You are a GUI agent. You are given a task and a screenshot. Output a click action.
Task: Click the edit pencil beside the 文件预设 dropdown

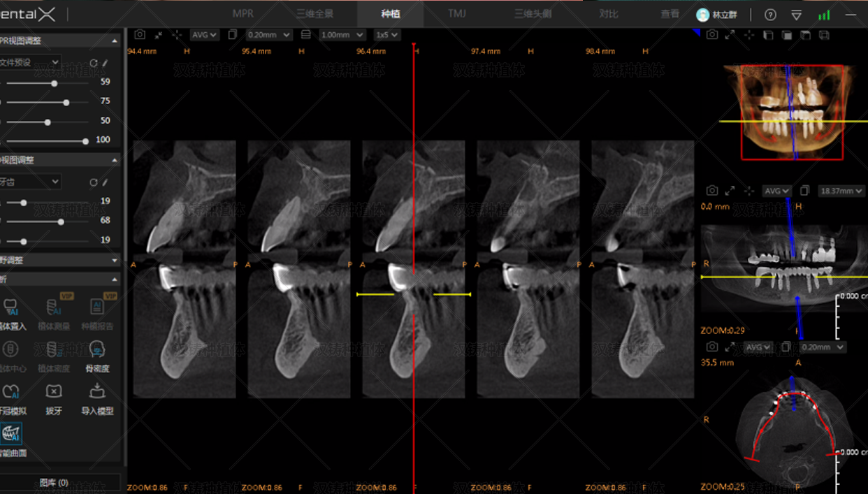pyautogui.click(x=105, y=63)
